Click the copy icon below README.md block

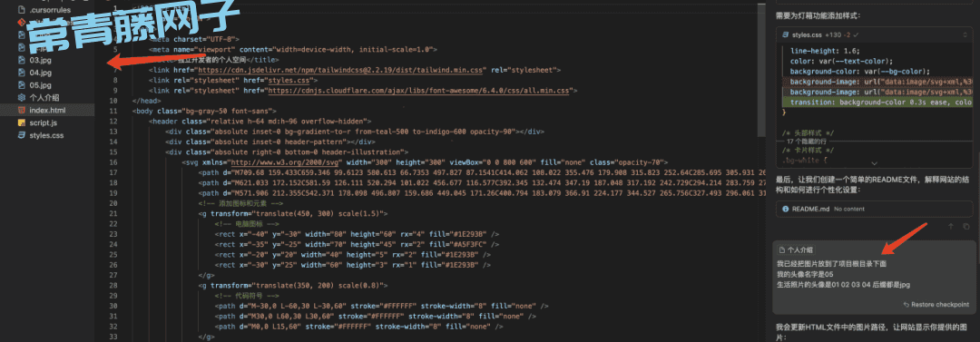966,226
